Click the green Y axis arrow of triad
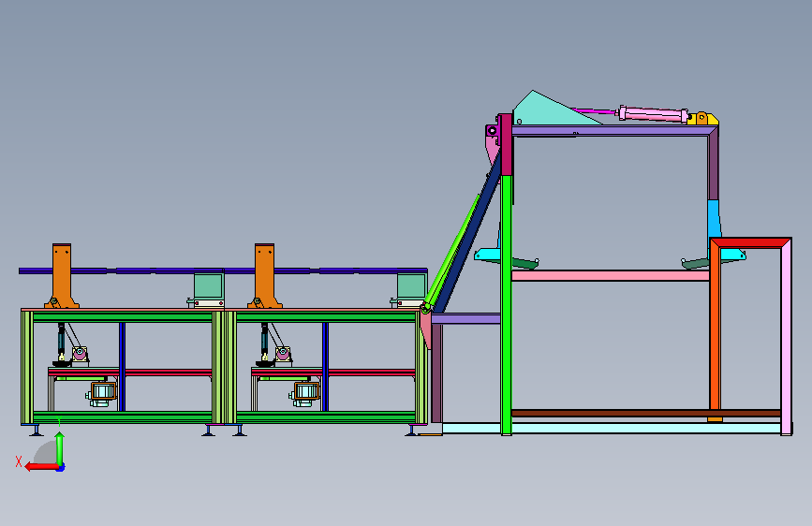Image resolution: width=812 pixels, height=526 pixels. click(x=60, y=447)
